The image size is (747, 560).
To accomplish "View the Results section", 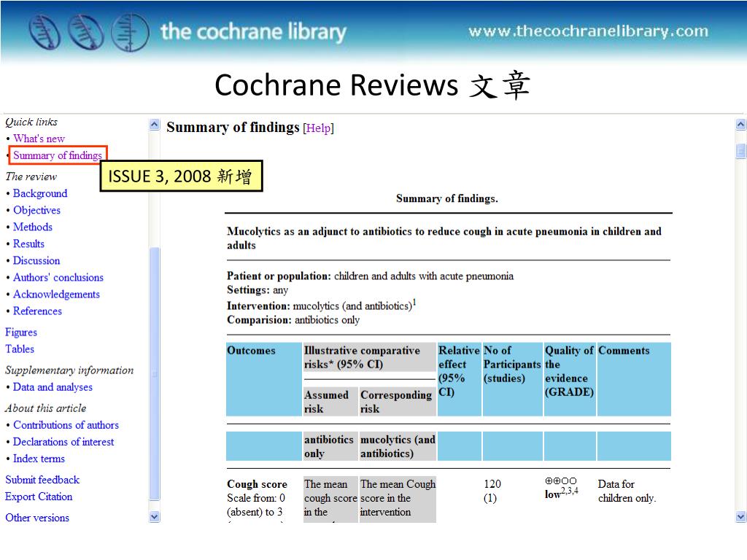I will (x=28, y=244).
